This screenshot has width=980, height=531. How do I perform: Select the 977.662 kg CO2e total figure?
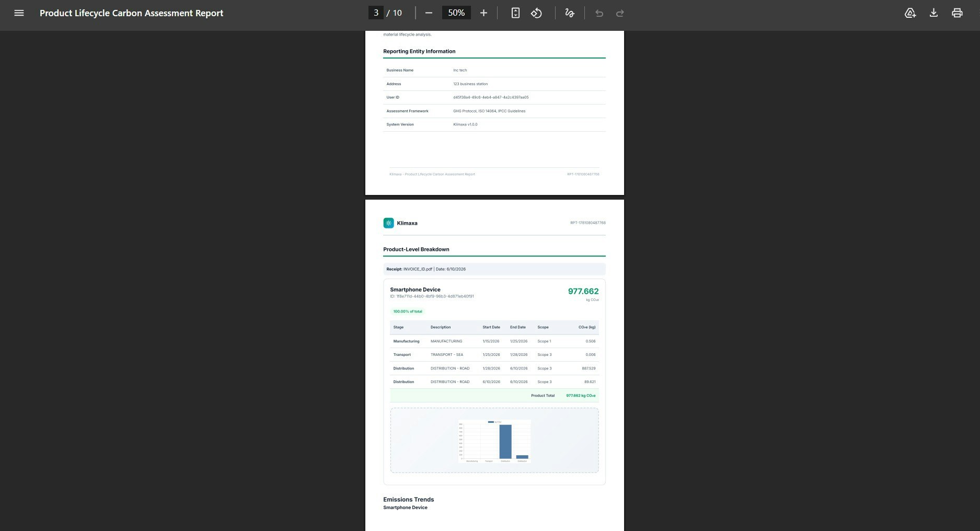[x=583, y=292]
